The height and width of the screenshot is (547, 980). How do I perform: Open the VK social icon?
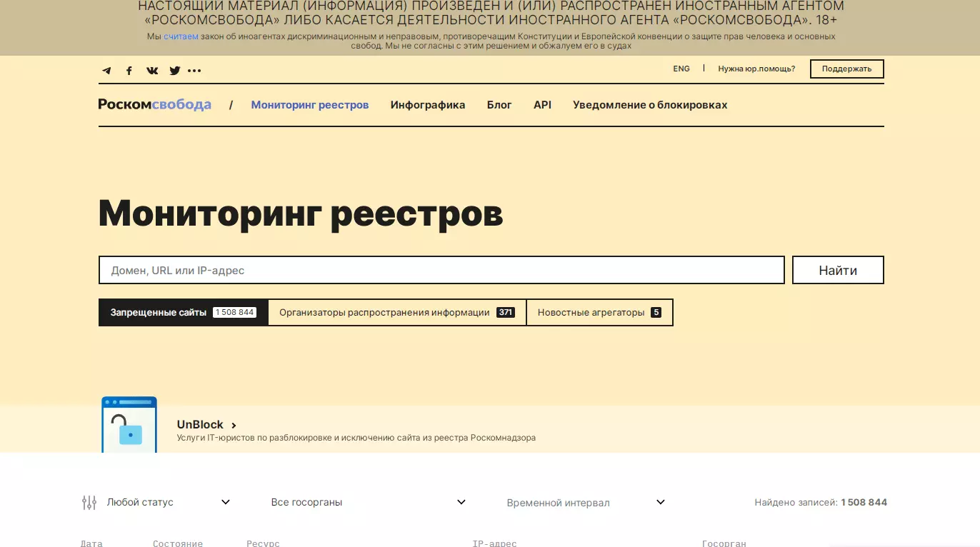click(152, 71)
